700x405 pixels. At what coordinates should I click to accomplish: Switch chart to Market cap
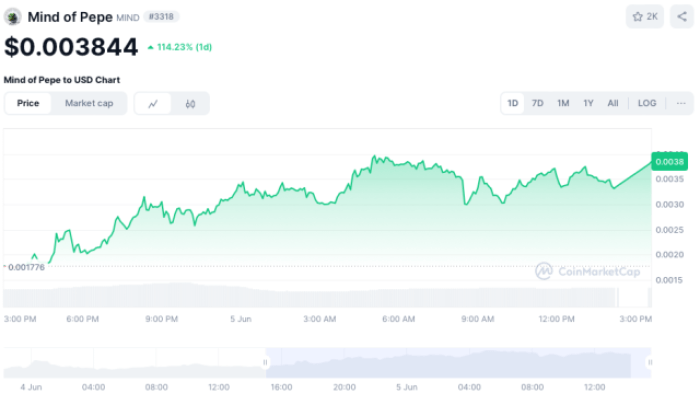pyautogui.click(x=89, y=103)
